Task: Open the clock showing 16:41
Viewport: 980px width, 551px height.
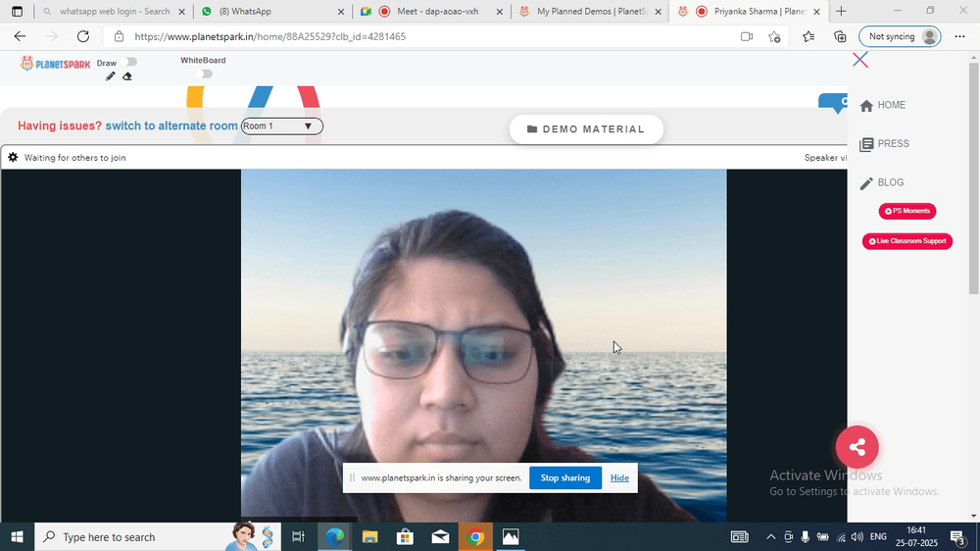Action: pos(916,536)
